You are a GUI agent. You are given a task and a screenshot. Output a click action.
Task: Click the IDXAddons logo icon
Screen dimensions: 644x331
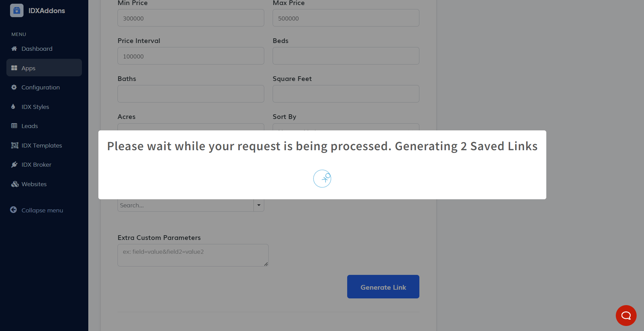point(16,10)
